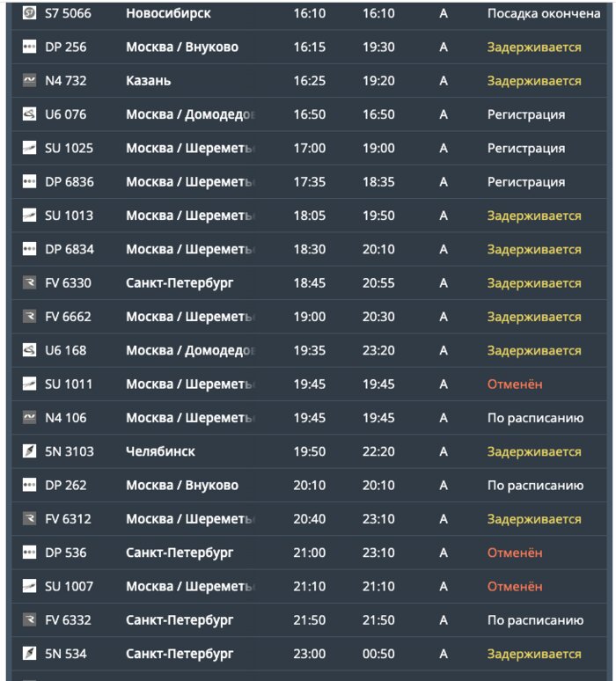616x681 pixels.
Task: Select the По расписанию status for DP 262
Action: pos(535,486)
